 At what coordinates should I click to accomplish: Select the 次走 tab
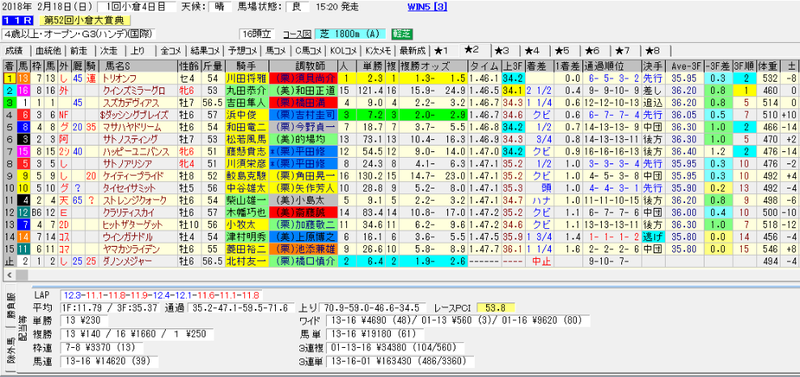[109, 51]
